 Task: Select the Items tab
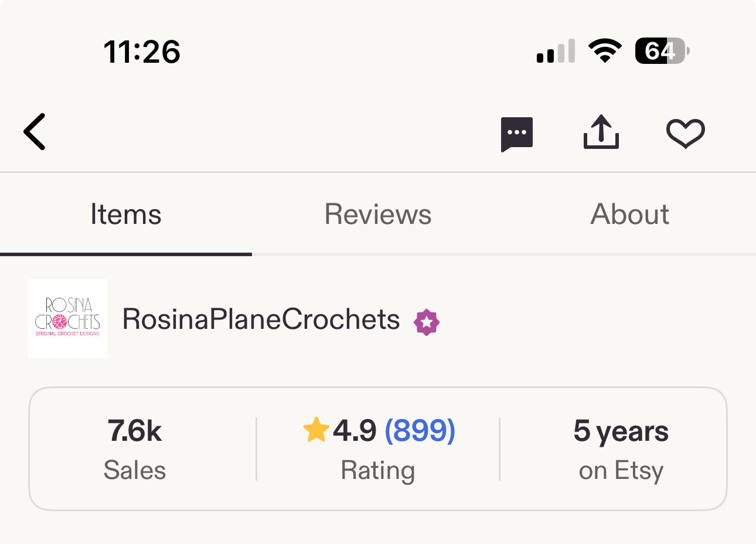126,215
